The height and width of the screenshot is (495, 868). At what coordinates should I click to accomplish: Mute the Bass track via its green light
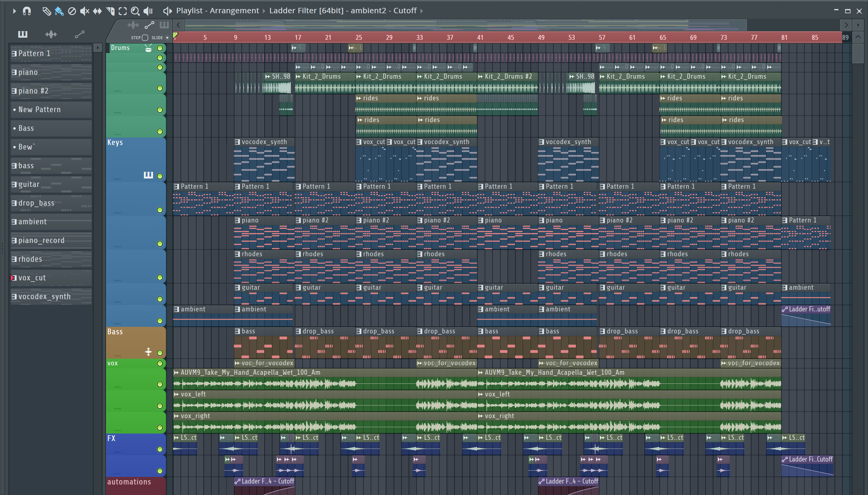point(160,352)
